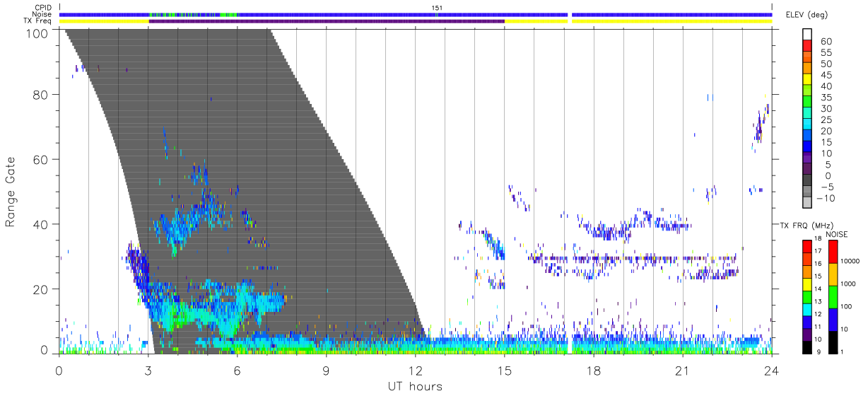Image resolution: width=868 pixels, height=401 pixels.
Task: Click the red swatch in the NOISE colorbar
Action: (x=833, y=251)
